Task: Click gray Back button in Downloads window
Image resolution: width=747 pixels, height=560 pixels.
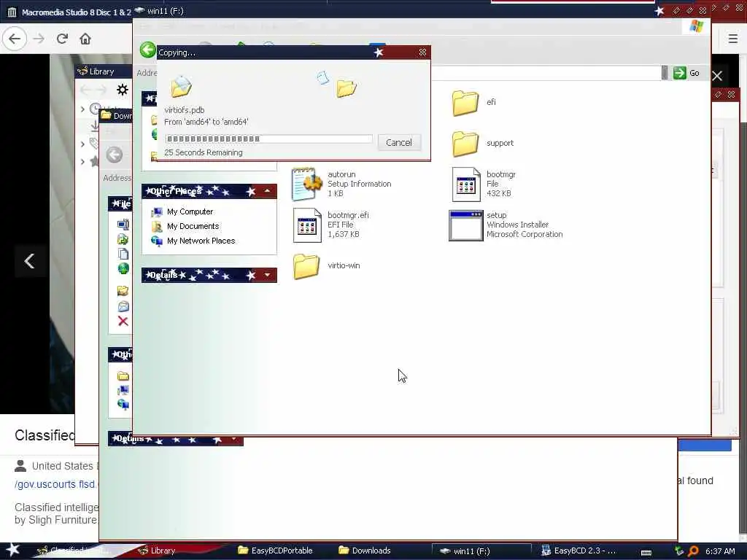Action: tap(115, 155)
